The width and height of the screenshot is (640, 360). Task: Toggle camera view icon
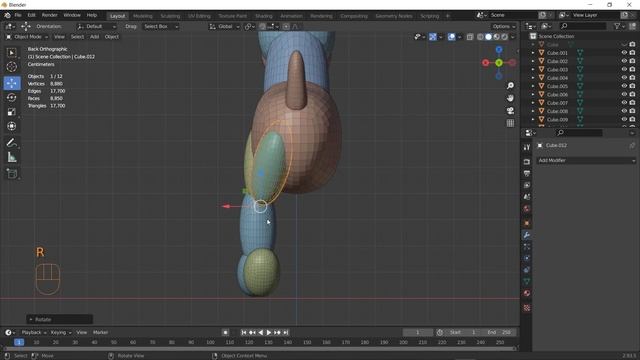(510, 111)
